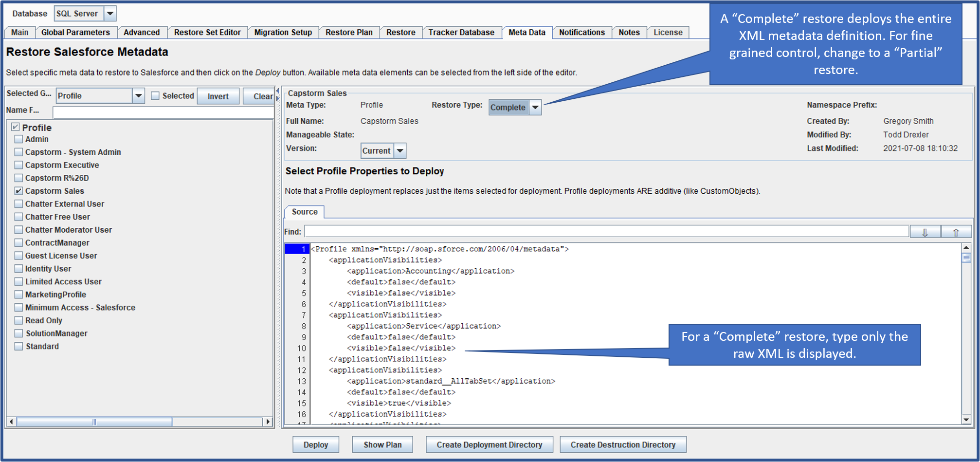Select the Source tab

coord(305,212)
